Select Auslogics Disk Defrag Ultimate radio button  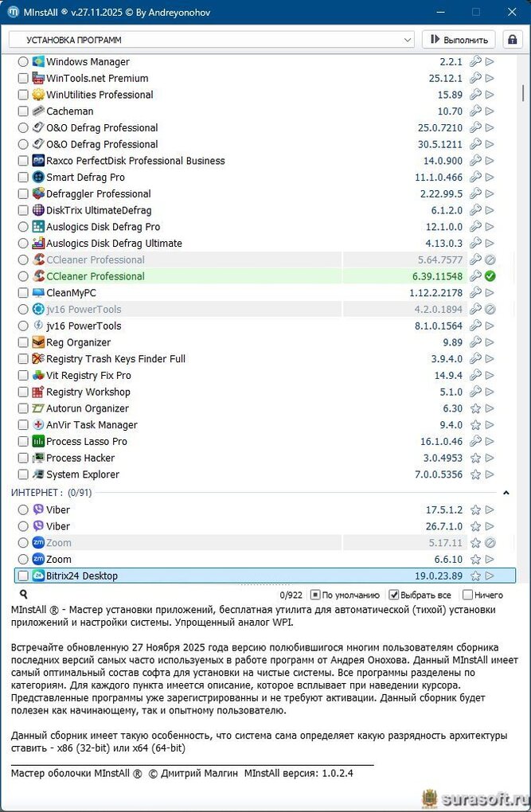click(23, 244)
